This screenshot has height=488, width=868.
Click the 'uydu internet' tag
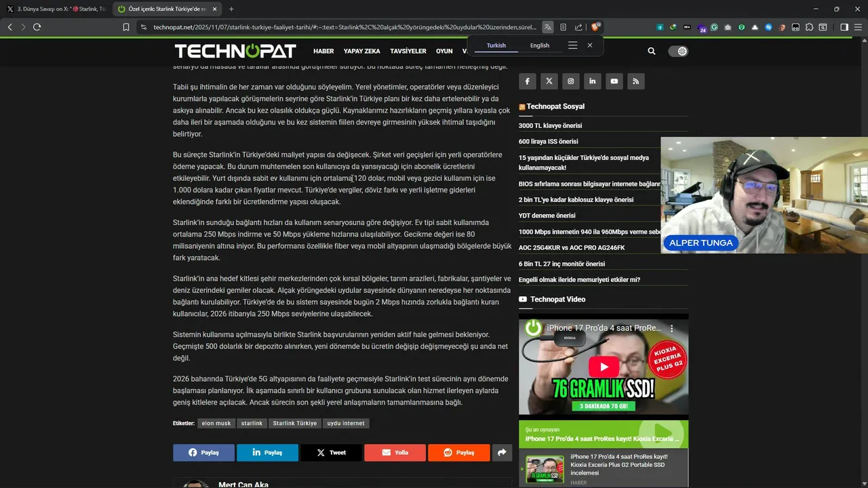(x=346, y=423)
